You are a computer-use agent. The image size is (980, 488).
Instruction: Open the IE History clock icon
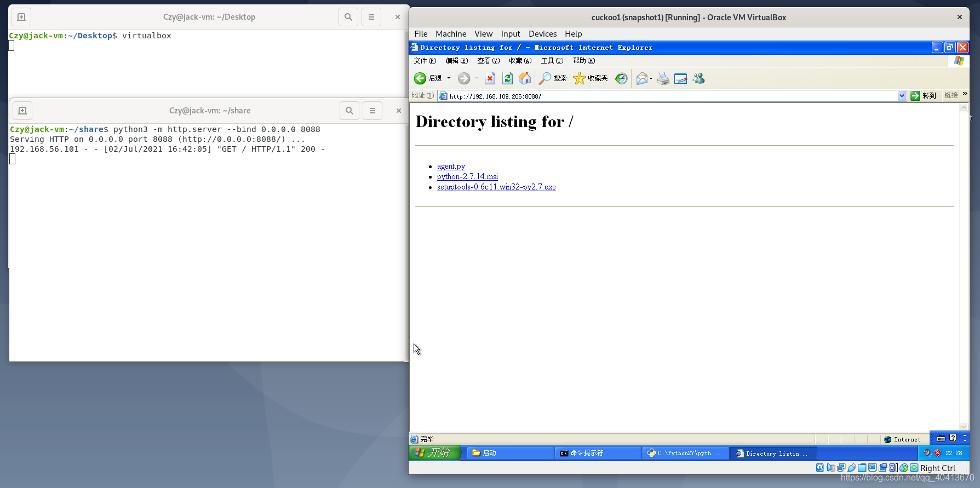(621, 78)
